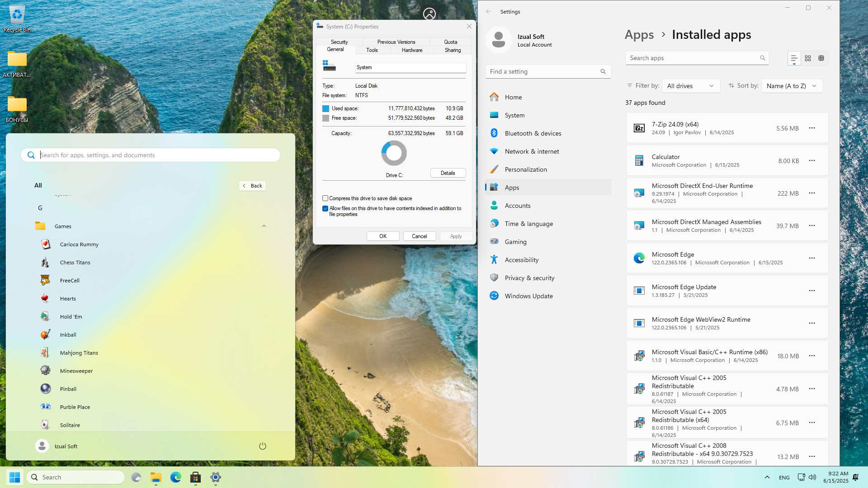The width and height of the screenshot is (868, 488).
Task: Launch Minesweeper game
Action: [76, 371]
